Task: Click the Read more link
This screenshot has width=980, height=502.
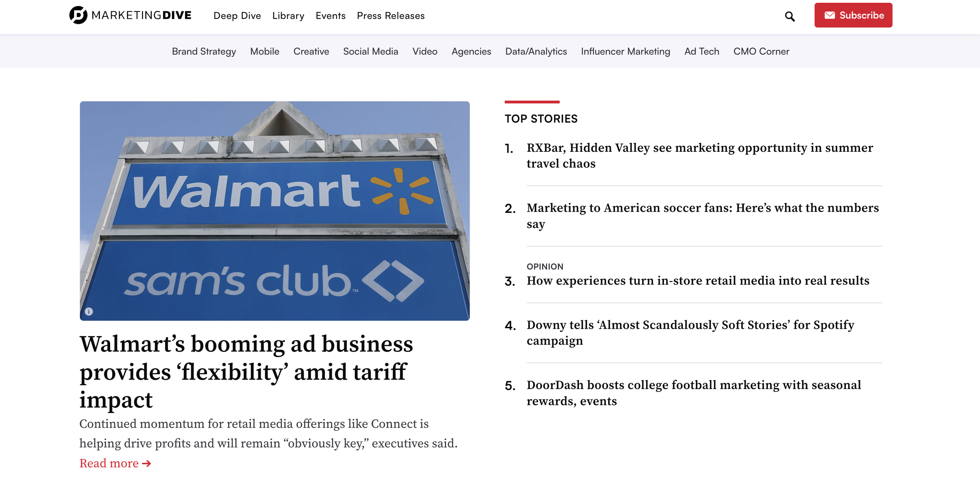Action: [115, 463]
